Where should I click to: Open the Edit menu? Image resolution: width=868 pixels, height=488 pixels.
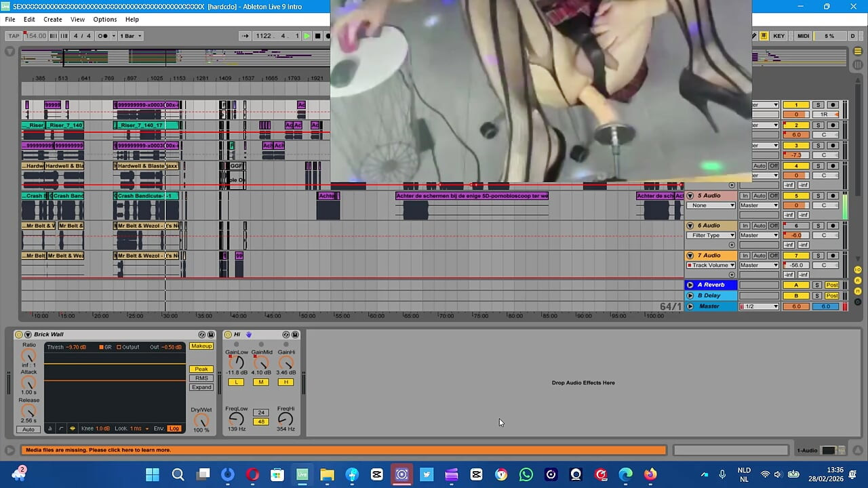[x=29, y=19]
